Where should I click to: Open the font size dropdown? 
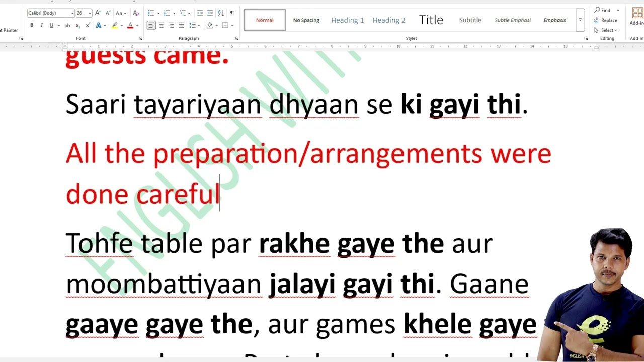(x=90, y=13)
